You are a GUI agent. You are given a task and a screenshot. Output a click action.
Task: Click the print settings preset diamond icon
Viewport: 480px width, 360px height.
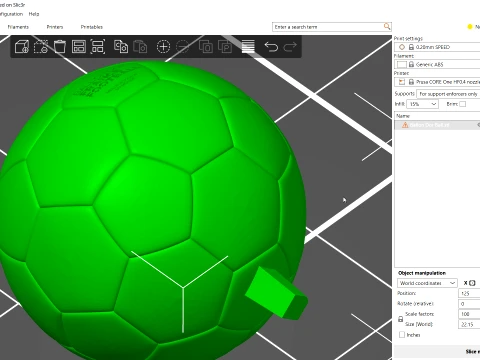(402, 47)
